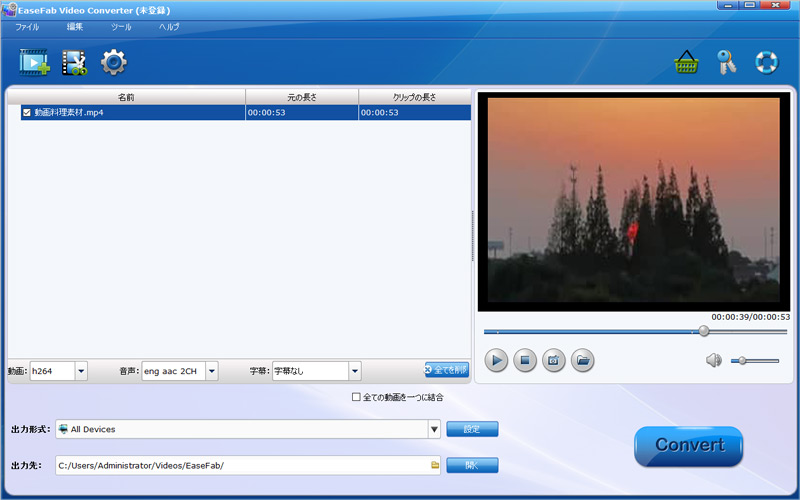Screen dimensions: 800x500
Task: Stop the preview playback
Action: pos(524,361)
